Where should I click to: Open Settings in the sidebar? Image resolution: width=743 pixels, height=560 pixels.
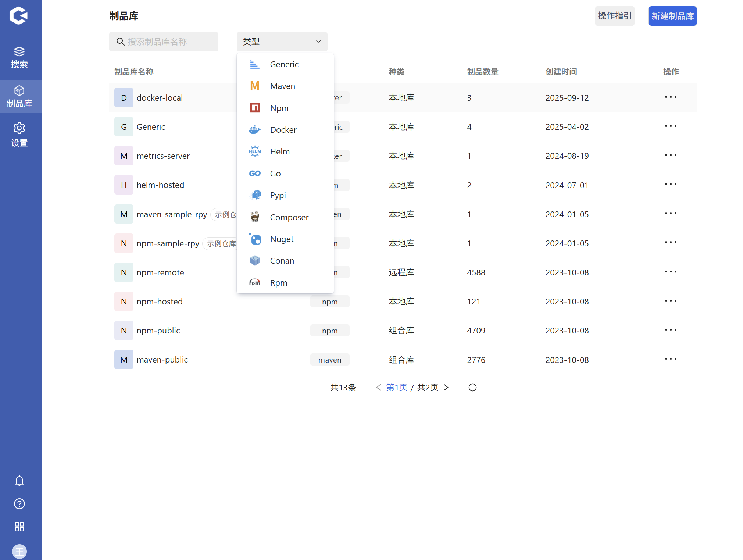pyautogui.click(x=19, y=135)
